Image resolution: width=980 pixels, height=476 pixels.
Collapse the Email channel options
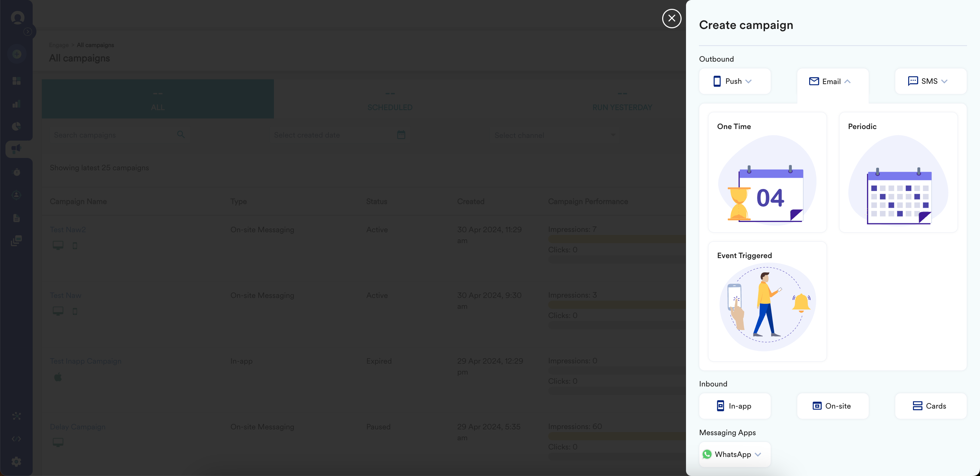tap(832, 81)
